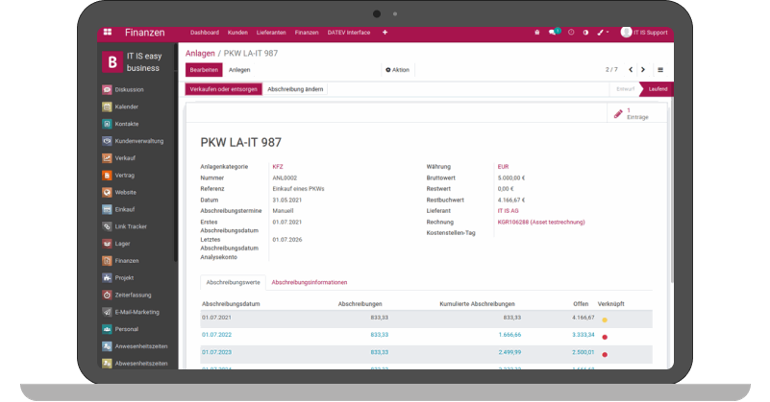Click the Link Tracker sidebar icon
Viewport: 770px width, 402px height.
[x=107, y=226]
